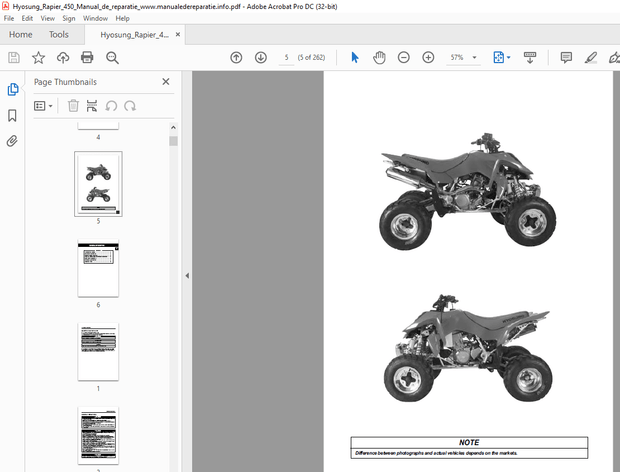Click the fit page display icon
The image size is (620, 472).
click(499, 58)
